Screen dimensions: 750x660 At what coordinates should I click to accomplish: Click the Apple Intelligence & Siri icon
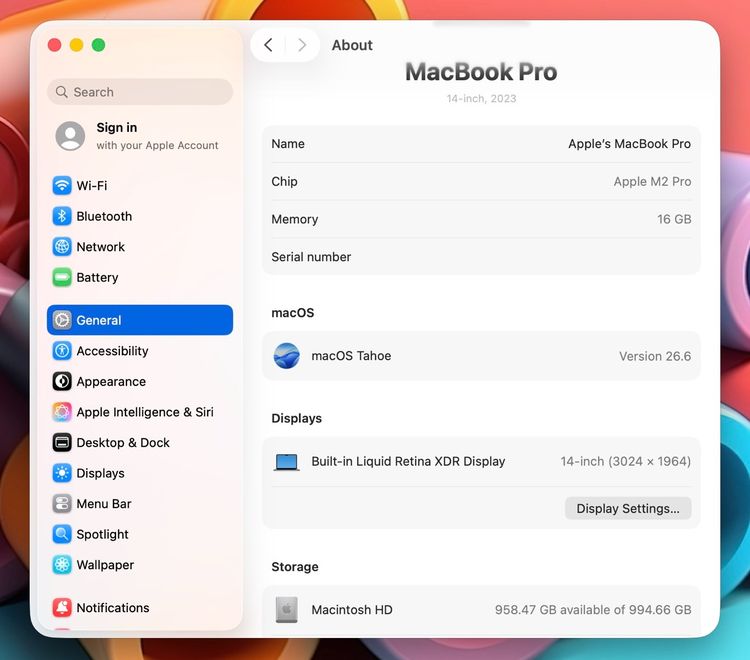(x=62, y=412)
